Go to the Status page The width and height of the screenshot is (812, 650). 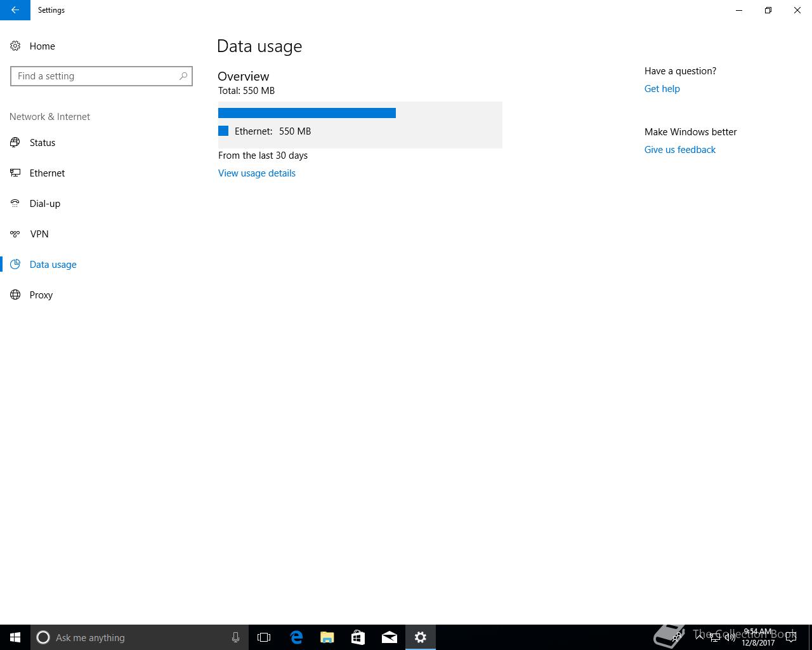(x=43, y=142)
